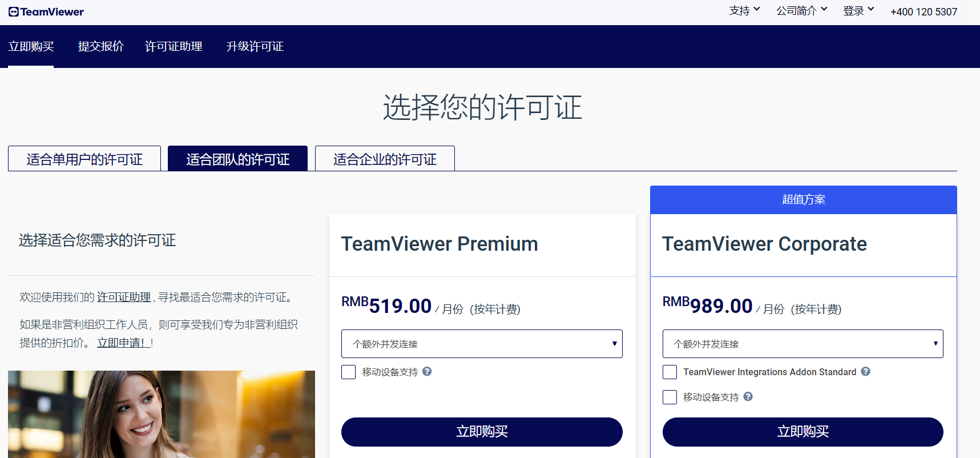Click 立即购买 button for TeamViewer Corporate
Image resolution: width=980 pixels, height=458 pixels.
(x=802, y=432)
